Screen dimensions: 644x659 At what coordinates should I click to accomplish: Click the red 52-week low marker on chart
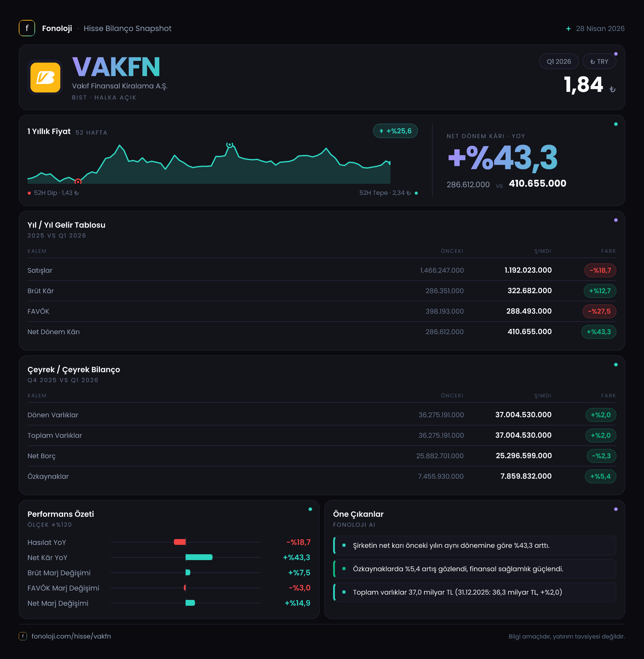click(78, 182)
